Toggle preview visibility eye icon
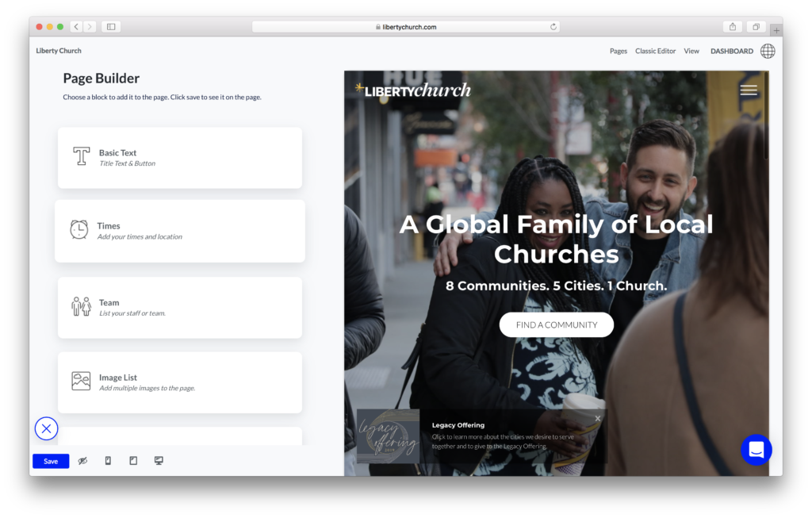812x518 pixels. coord(82,461)
